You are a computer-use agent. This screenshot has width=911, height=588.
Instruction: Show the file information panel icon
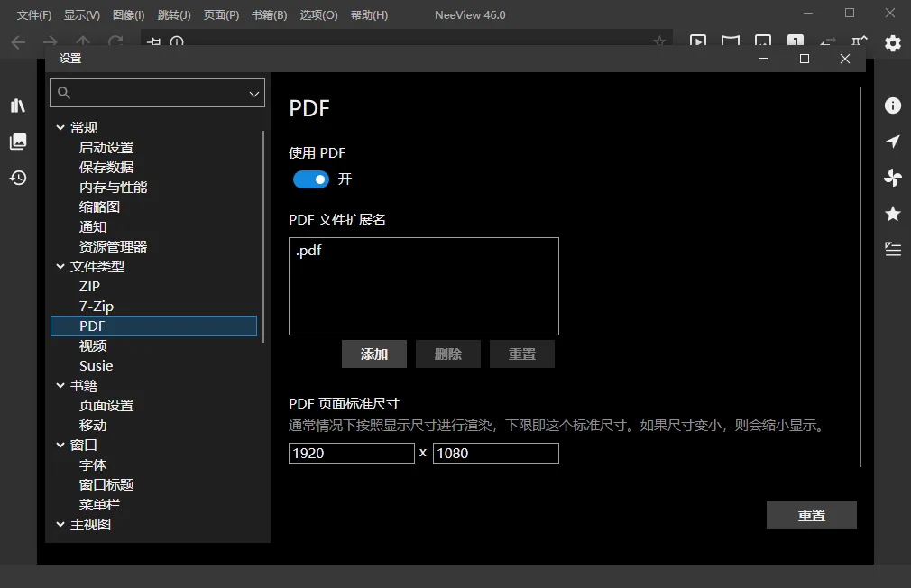point(892,106)
